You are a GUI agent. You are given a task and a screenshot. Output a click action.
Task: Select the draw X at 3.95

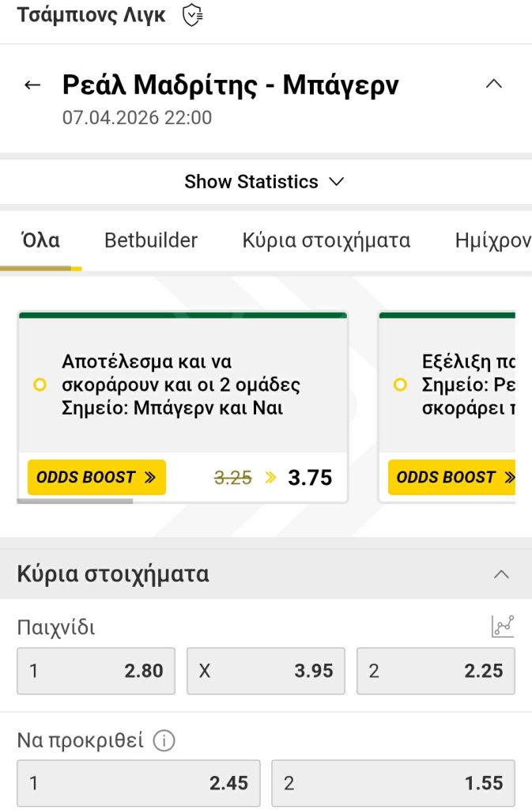(x=266, y=671)
